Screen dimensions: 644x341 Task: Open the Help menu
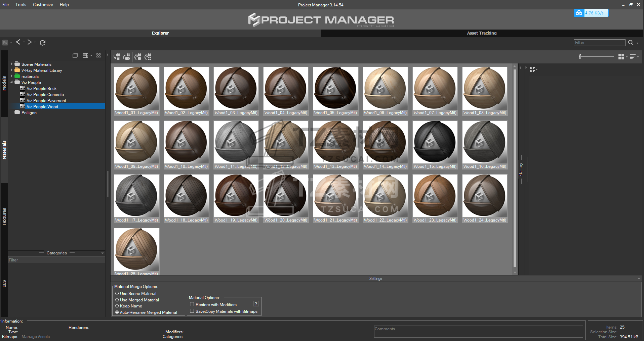coord(64,5)
